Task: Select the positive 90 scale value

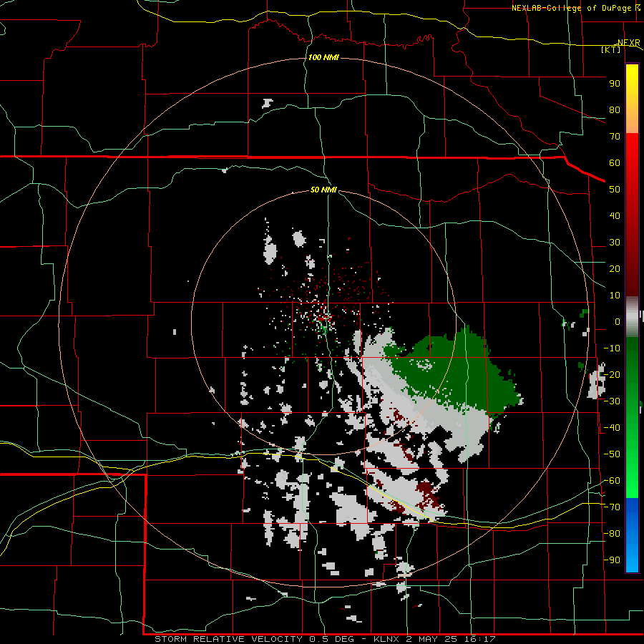Action: pyautogui.click(x=615, y=84)
